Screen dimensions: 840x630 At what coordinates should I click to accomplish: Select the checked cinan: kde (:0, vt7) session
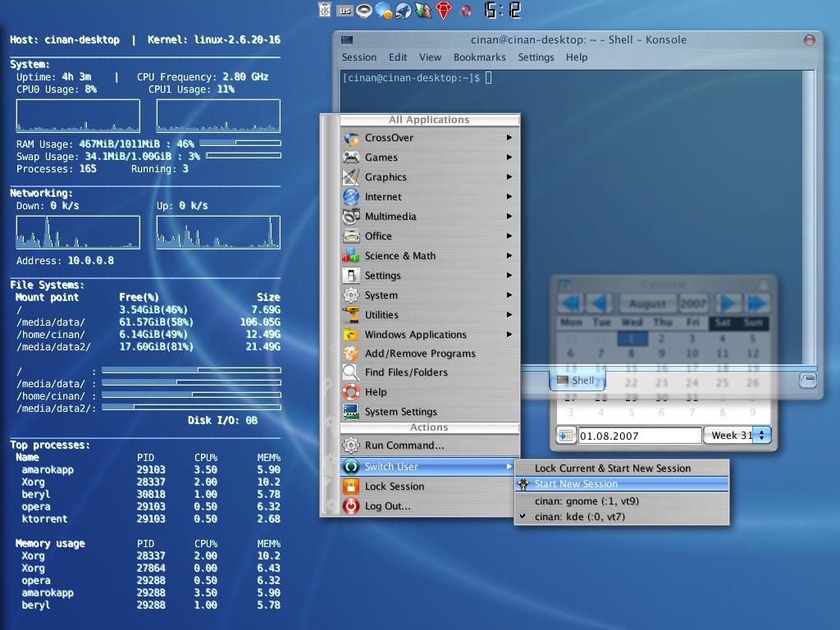coord(622,517)
